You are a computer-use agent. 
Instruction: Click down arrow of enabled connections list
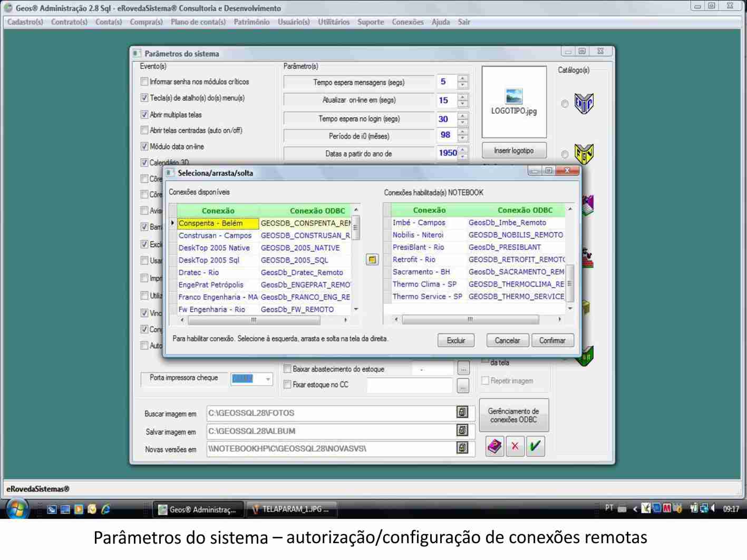[x=569, y=308]
